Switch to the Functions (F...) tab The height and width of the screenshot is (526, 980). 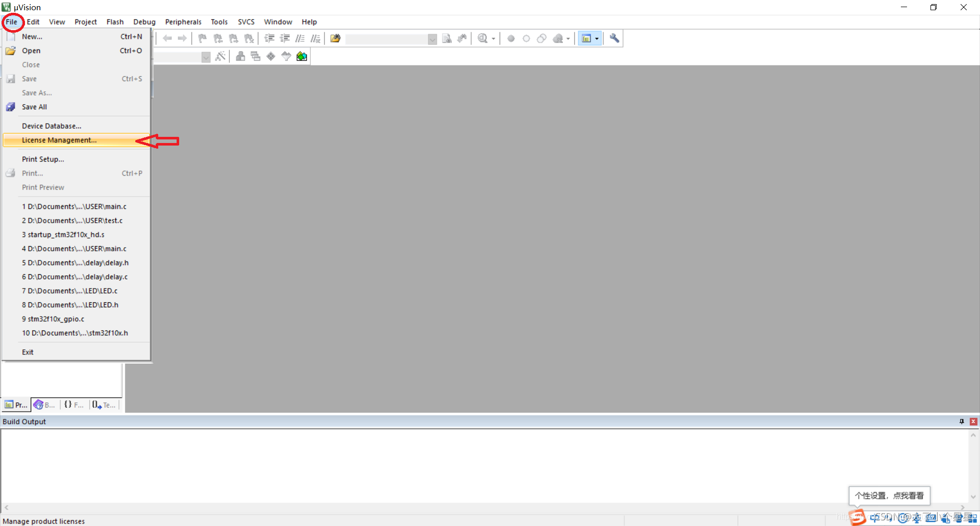75,405
